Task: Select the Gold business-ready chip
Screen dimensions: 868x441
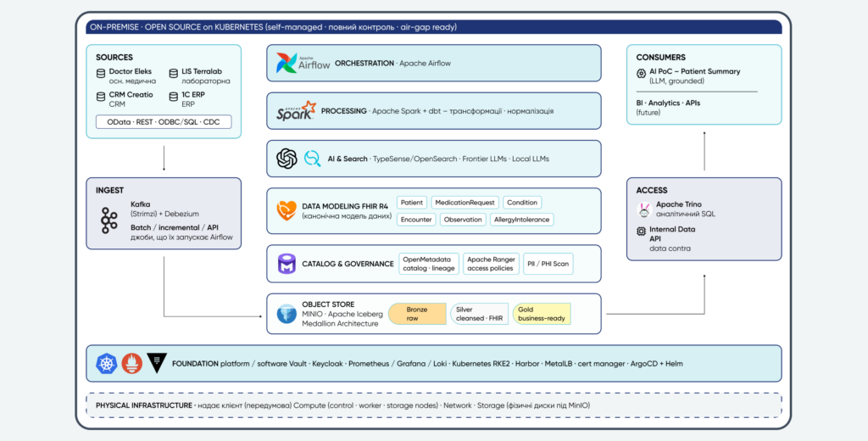Action: tap(542, 314)
